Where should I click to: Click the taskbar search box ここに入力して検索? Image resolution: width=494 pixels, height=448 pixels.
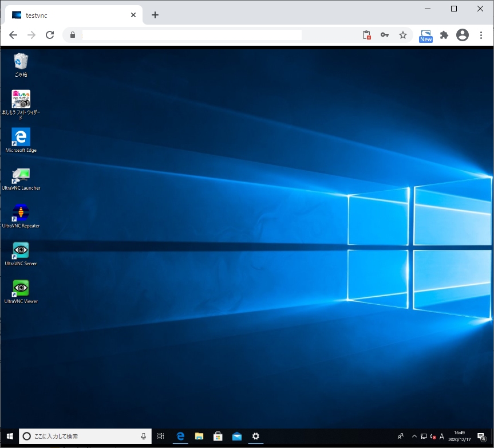(x=85, y=436)
